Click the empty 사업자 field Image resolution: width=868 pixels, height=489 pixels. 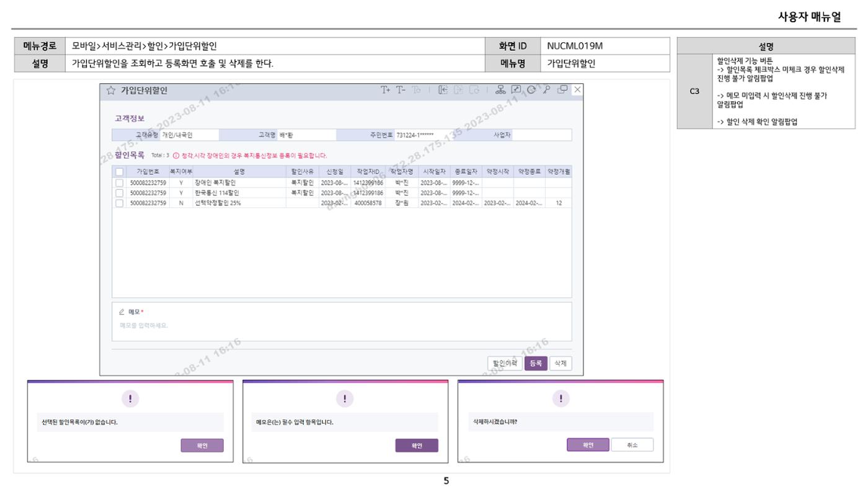coord(541,135)
